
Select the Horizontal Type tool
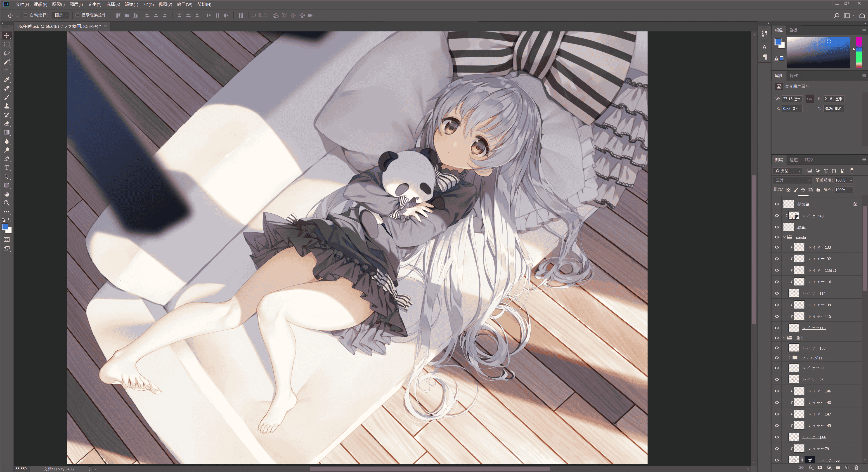click(7, 168)
